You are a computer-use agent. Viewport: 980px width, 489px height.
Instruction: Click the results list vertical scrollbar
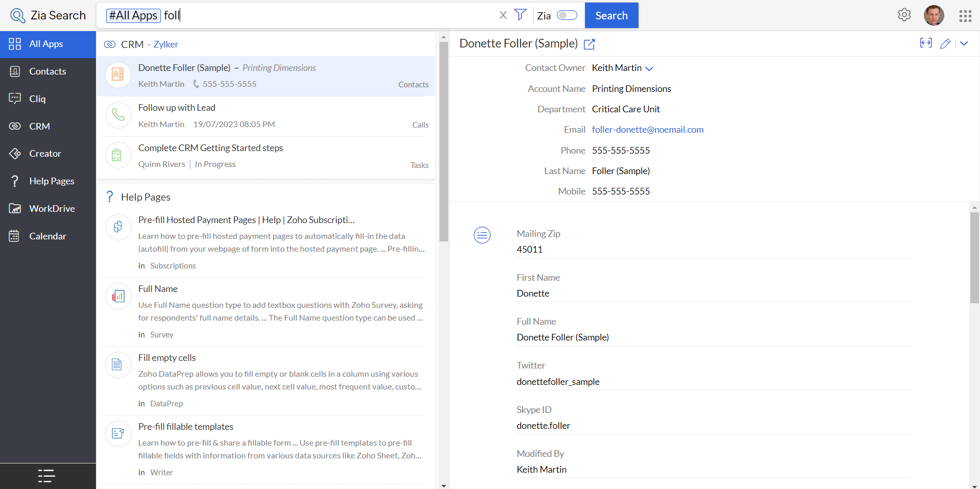[444, 143]
